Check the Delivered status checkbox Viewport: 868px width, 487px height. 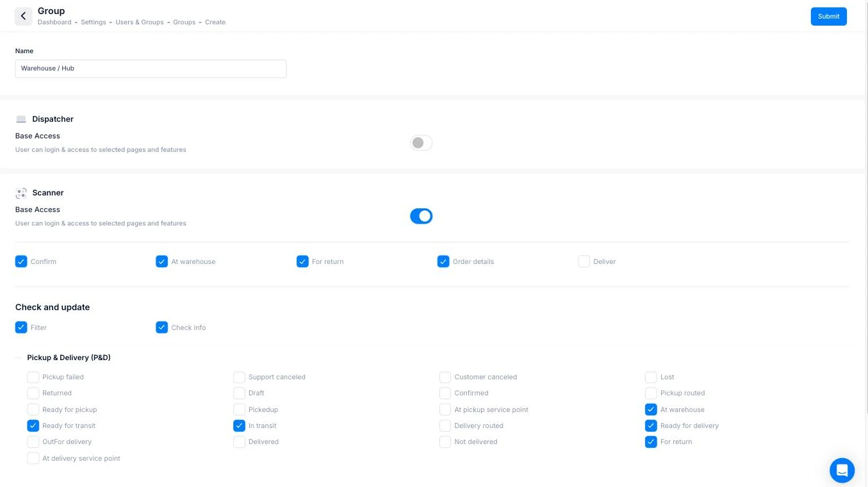tap(239, 442)
